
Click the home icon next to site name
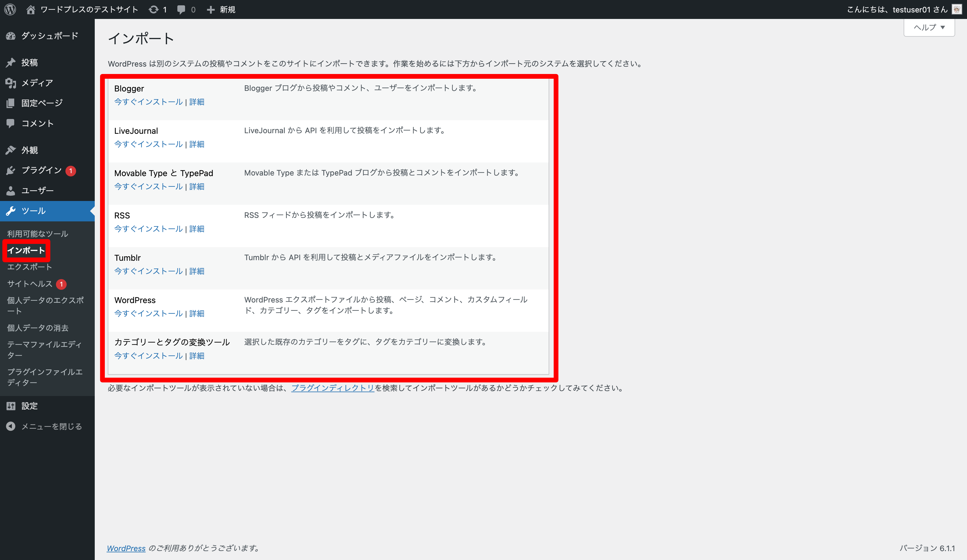point(31,9)
